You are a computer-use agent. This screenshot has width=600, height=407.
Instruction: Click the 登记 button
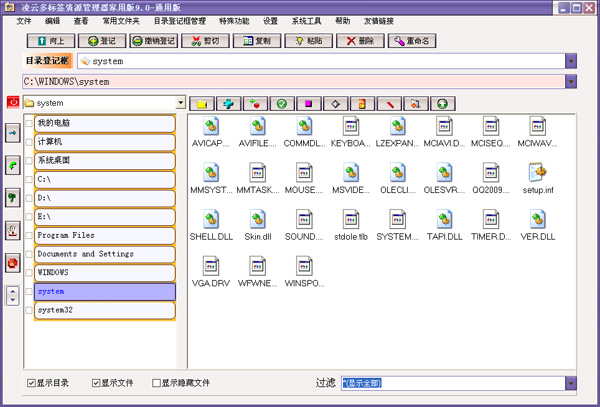102,41
